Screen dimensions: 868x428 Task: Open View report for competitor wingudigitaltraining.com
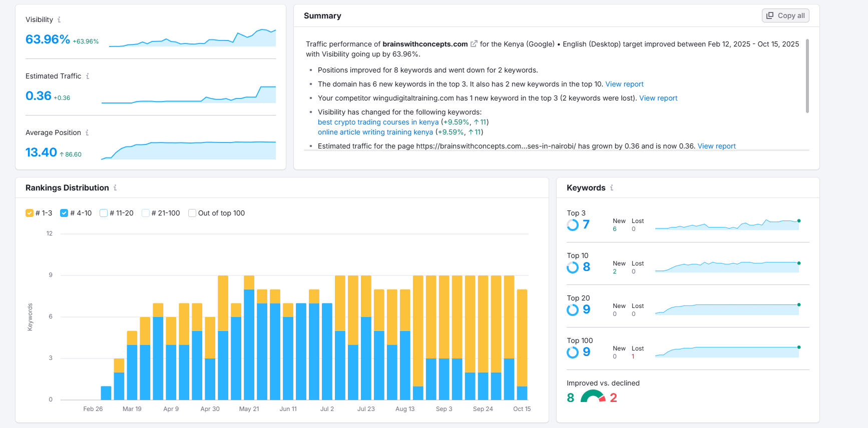pos(658,98)
